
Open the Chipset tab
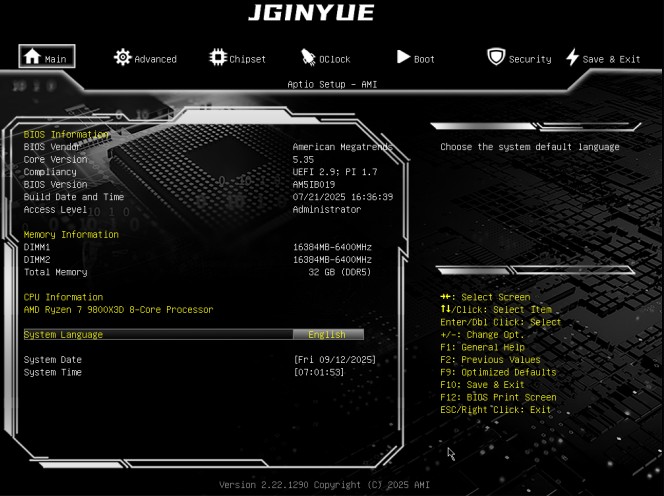247,59
